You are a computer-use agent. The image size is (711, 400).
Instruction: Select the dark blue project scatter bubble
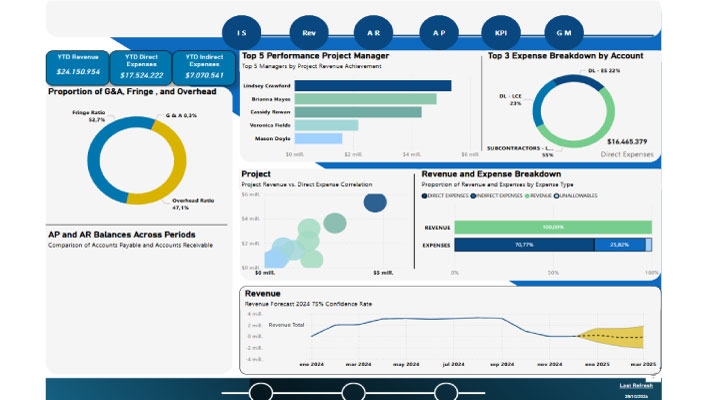click(375, 203)
